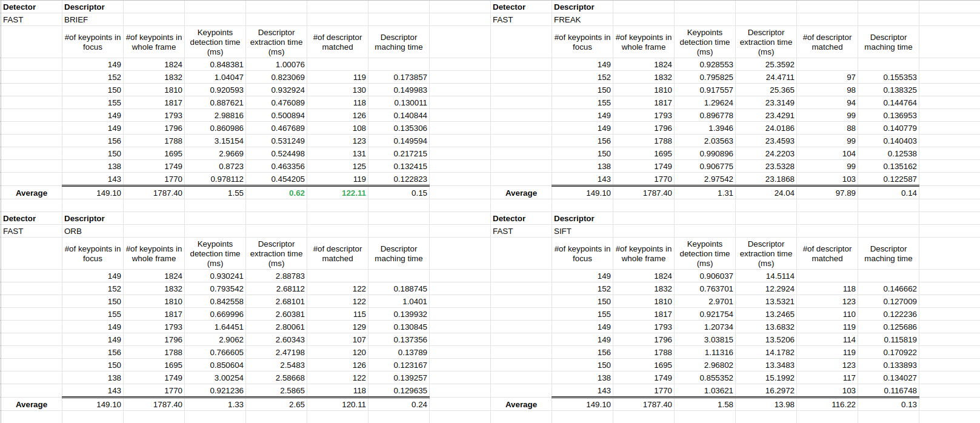
Task: Select the cell showing 16.2972
Action: 766,390
